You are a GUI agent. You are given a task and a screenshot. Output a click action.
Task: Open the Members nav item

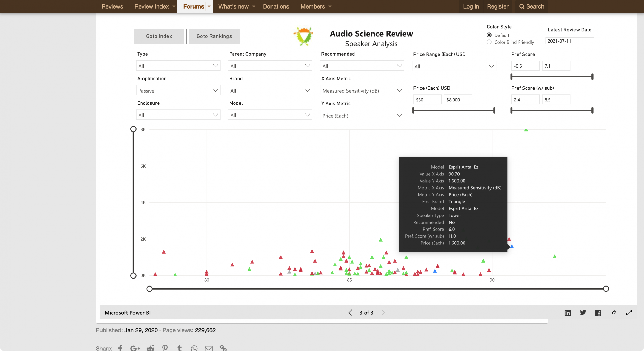(312, 6)
